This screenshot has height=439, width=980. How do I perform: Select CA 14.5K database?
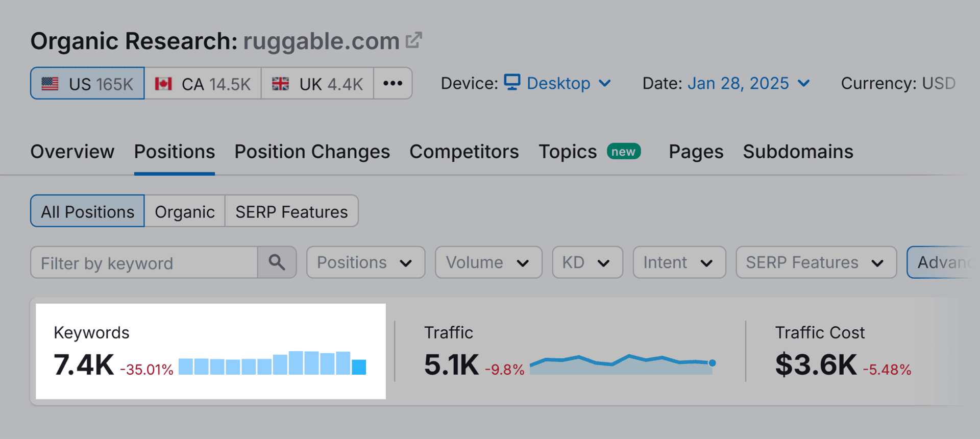pyautogui.click(x=203, y=83)
